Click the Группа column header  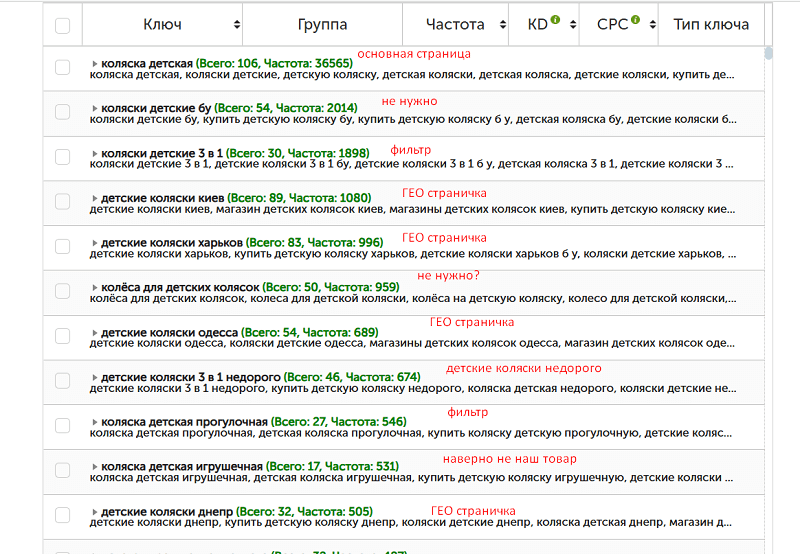(x=322, y=24)
